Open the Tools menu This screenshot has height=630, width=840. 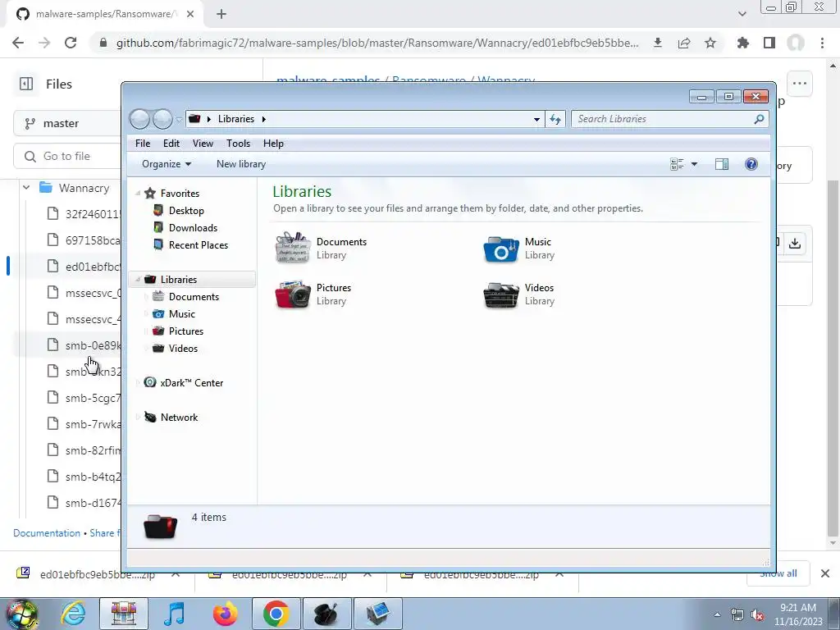238,144
